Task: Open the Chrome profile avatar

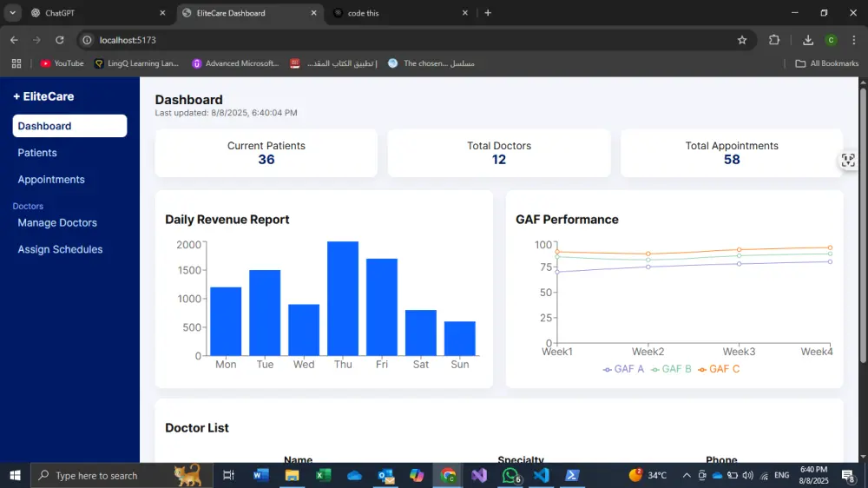Action: tap(831, 40)
